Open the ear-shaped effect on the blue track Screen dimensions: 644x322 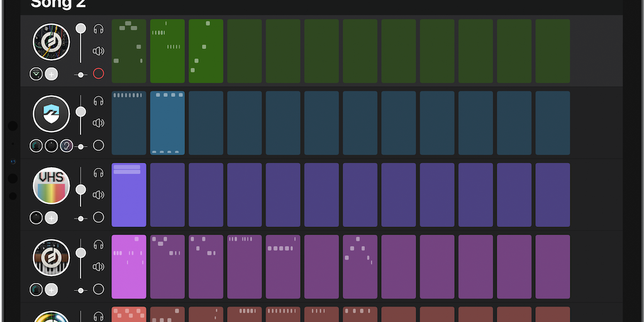coord(67,146)
